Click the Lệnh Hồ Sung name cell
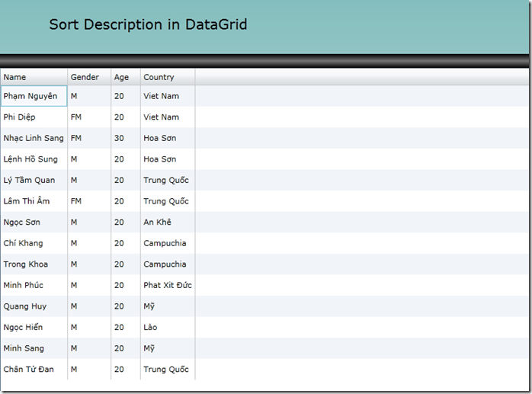The height and width of the screenshot is (394, 532). pyautogui.click(x=34, y=159)
